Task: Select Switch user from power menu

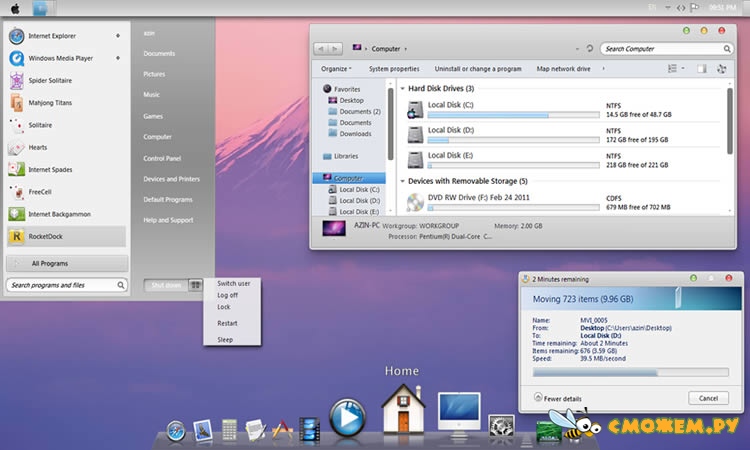Action: tap(233, 284)
